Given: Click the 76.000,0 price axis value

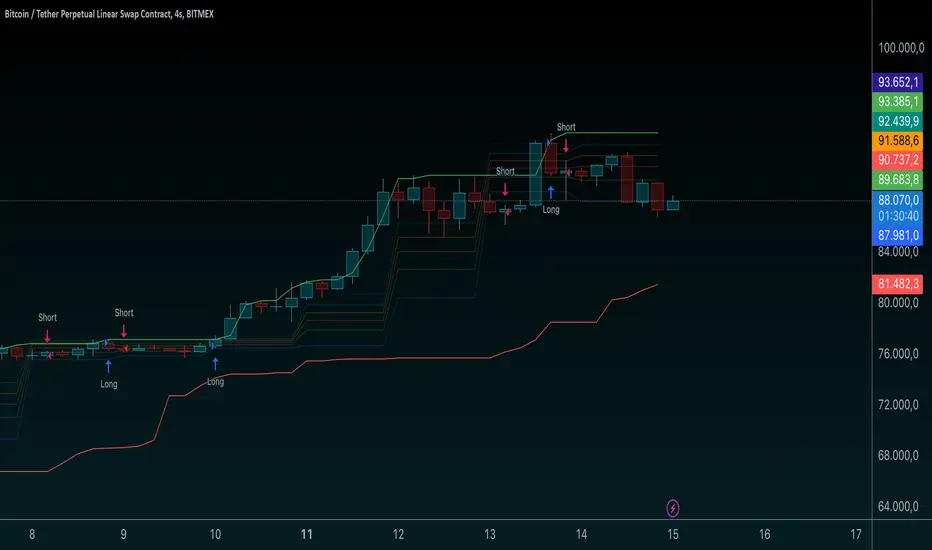Looking at the screenshot, I should point(898,354).
